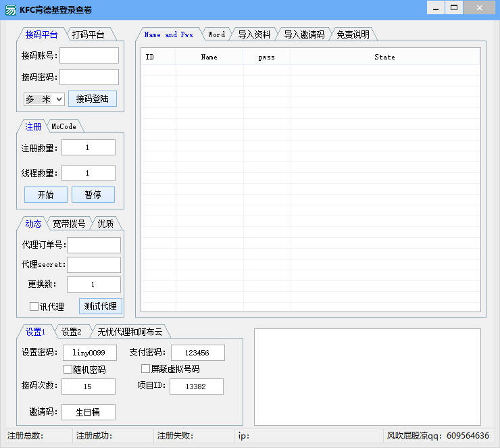Select the 设置1 tab
This screenshot has height=448, width=500.
coord(35,332)
